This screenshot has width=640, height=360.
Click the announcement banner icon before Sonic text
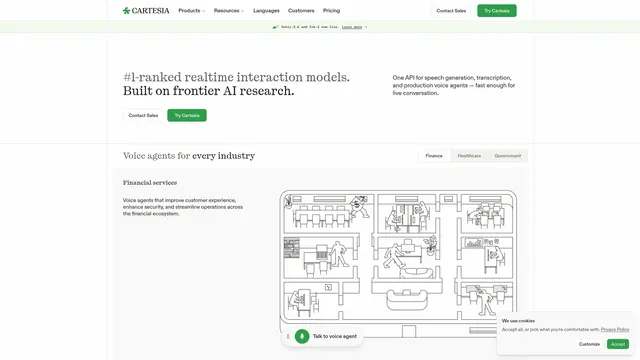click(x=275, y=27)
